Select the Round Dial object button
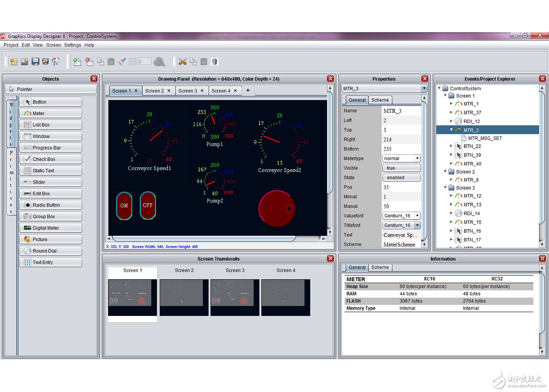 click(51, 251)
